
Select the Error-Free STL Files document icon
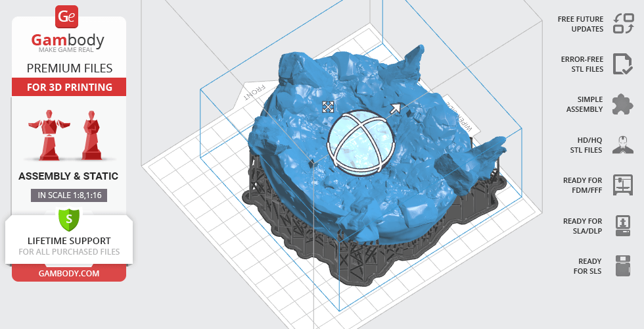pos(622,64)
